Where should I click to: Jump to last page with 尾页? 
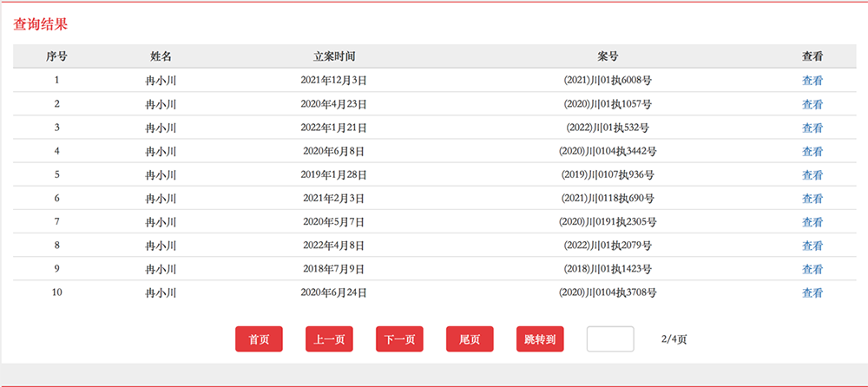point(470,338)
